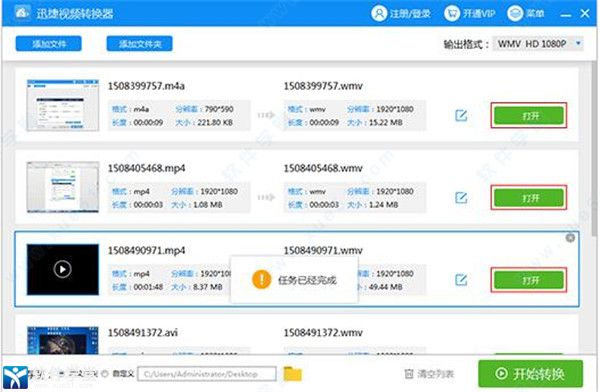Viewport: 600px width, 392px height.
Task: Click the conversion arrow in 1508399757 row
Action: click(x=266, y=115)
